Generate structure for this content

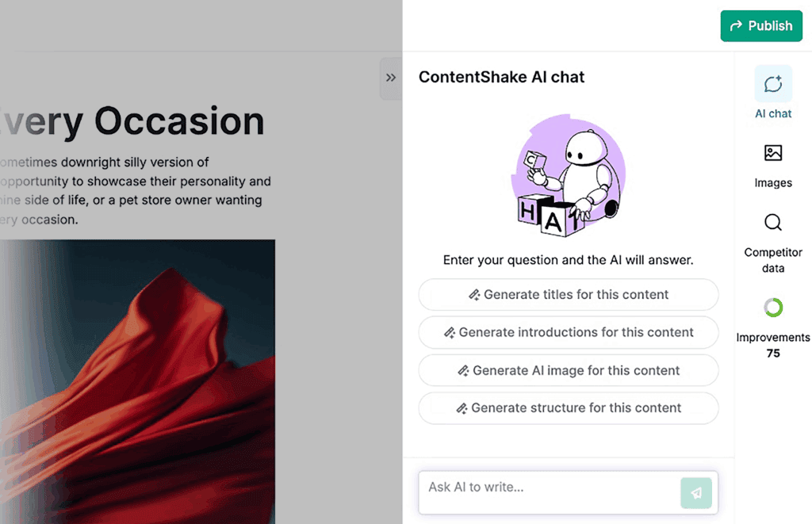[x=568, y=408]
